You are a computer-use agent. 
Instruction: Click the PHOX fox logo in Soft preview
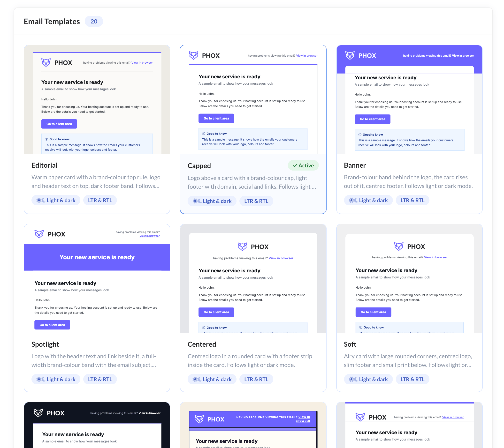[x=399, y=246]
